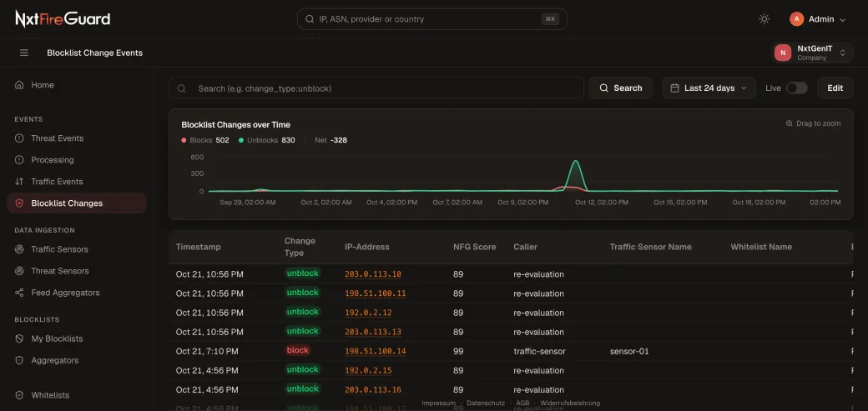The height and width of the screenshot is (411, 868).
Task: Collapse the sidebar with hamburger icon
Action: coord(24,53)
